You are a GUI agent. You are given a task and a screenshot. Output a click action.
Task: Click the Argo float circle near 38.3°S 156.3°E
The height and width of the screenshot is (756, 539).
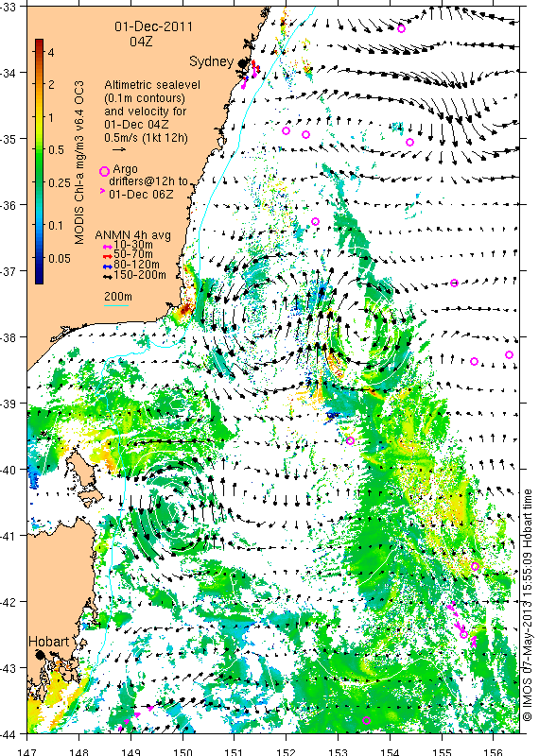[x=509, y=355]
